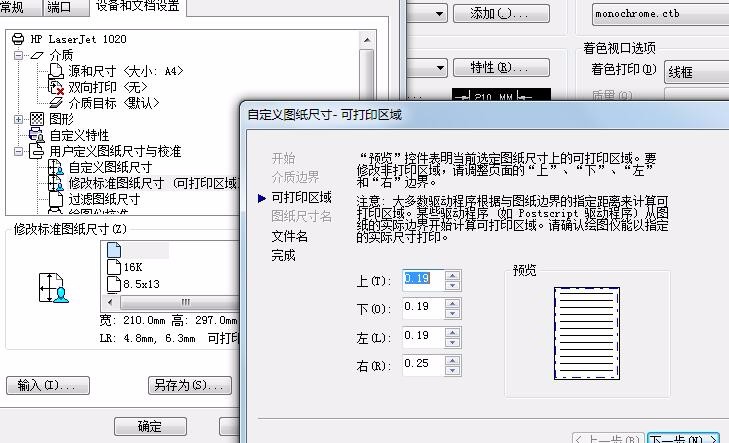Click the HP LaserJet 1020 tree root label

pos(78,39)
